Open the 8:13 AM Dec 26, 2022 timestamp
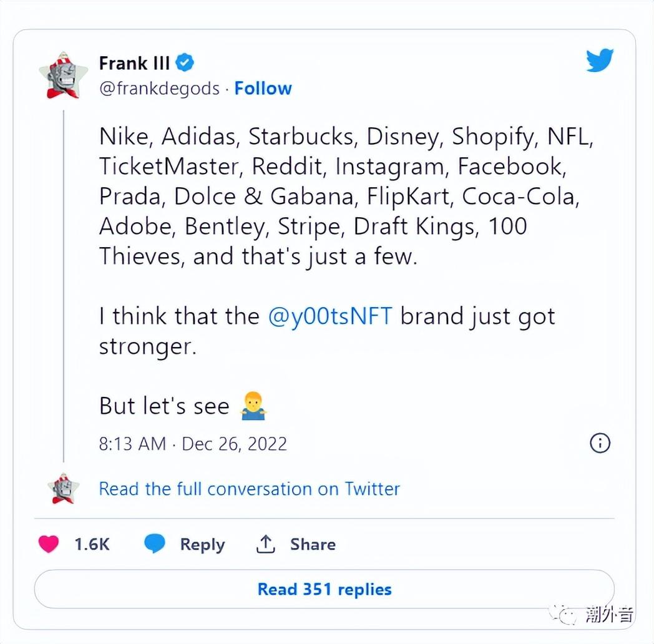 coord(193,444)
